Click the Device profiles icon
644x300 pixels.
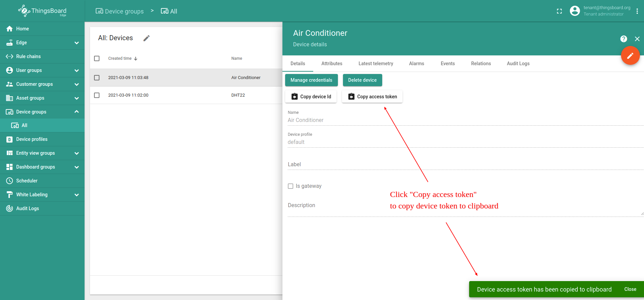9,139
